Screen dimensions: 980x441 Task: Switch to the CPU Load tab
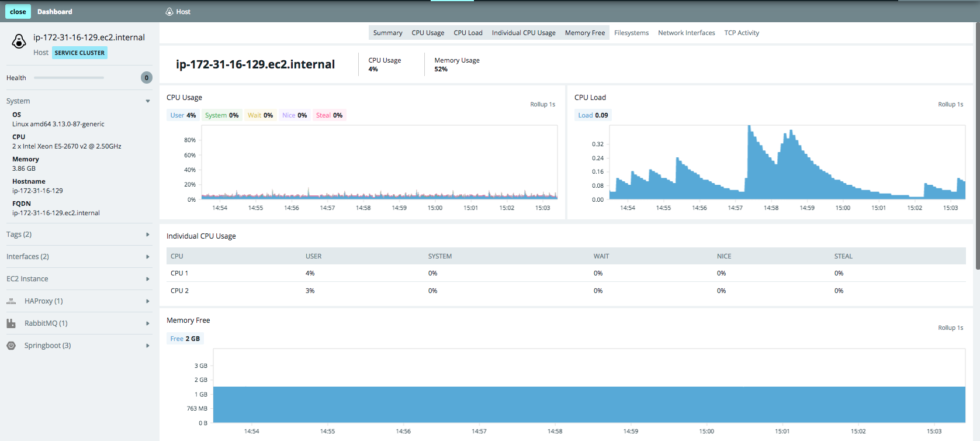tap(468, 33)
